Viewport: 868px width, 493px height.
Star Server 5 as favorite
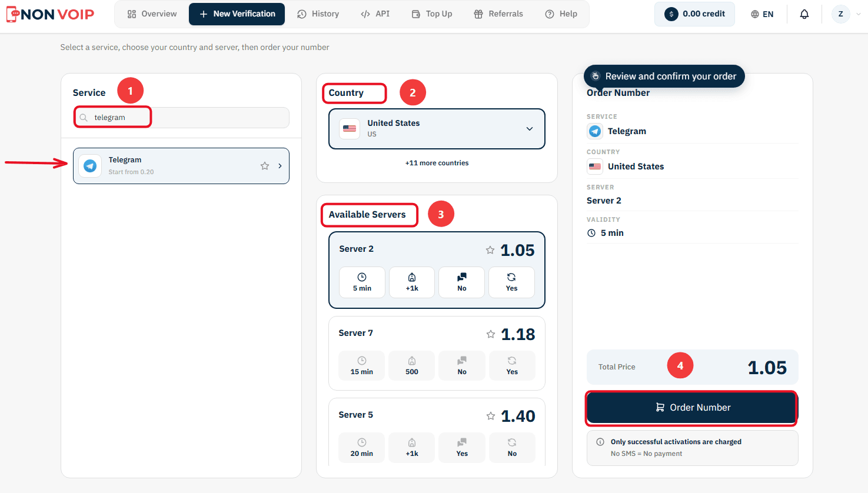[491, 416]
